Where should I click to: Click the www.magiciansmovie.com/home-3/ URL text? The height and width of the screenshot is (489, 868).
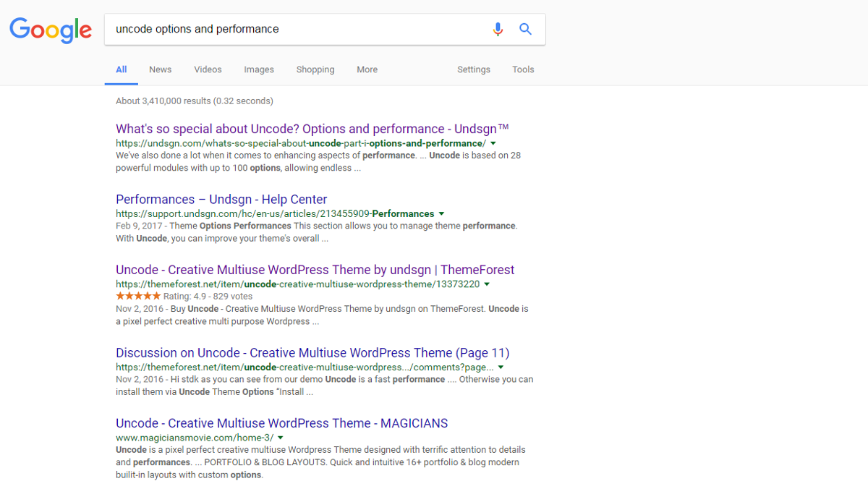195,438
